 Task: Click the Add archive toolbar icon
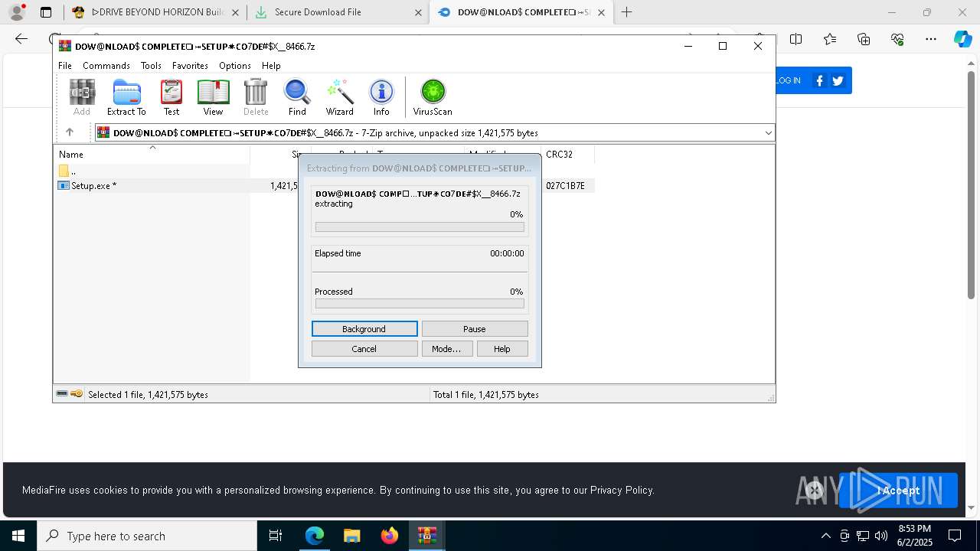pos(82,97)
